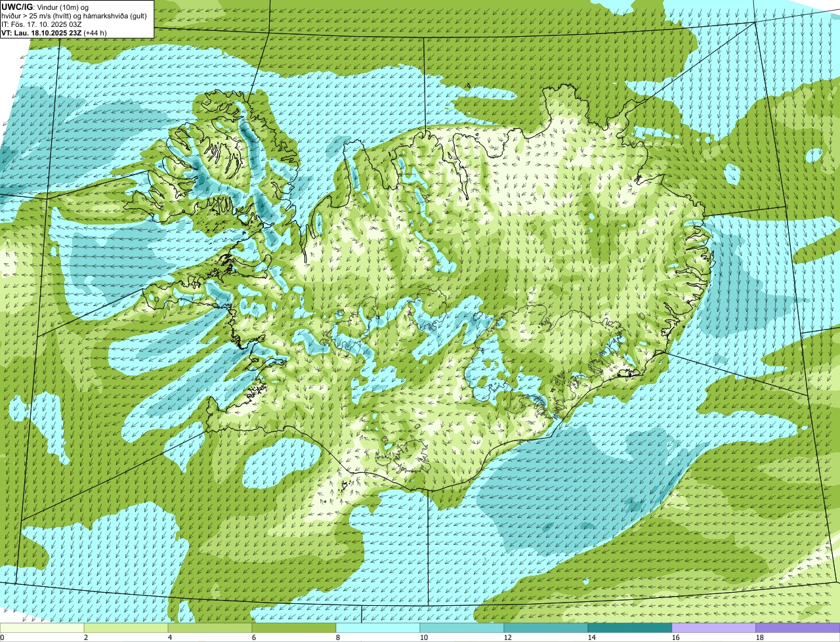Click the title line "UWC/IG: Vindur (10m) og"
The width and height of the screenshot is (840, 642).
point(45,7)
